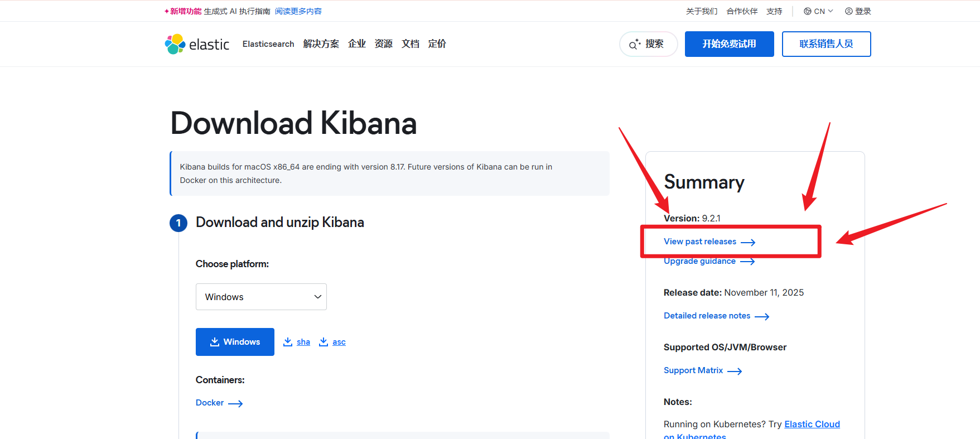Screen dimensions: 980x439
Task: Click the arrow beside View past releases
Action: click(x=748, y=242)
